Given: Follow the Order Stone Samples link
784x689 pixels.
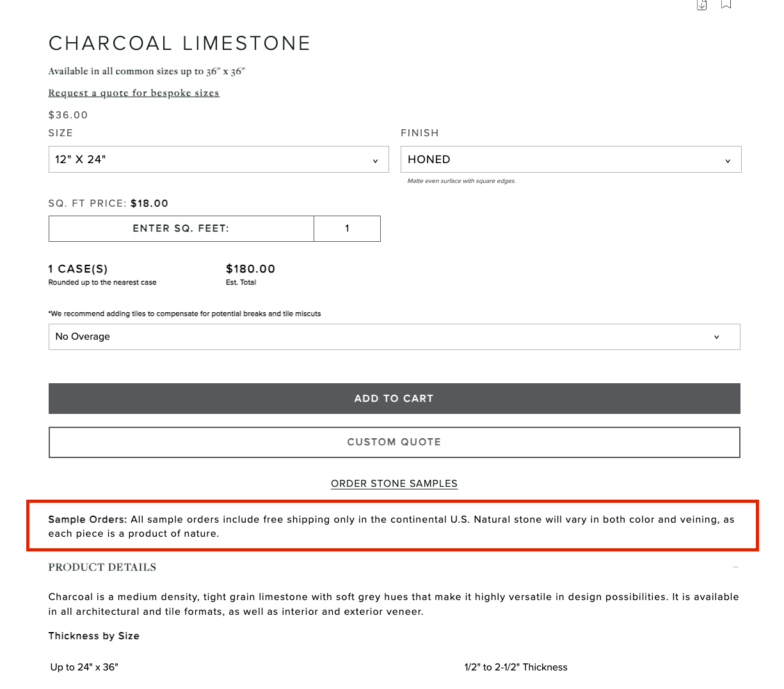Looking at the screenshot, I should pos(394,484).
